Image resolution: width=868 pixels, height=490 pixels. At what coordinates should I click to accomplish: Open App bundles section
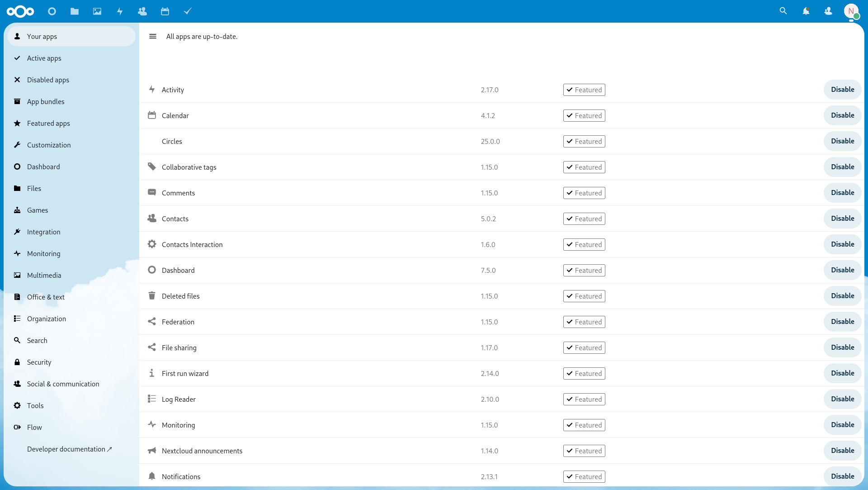click(71, 101)
